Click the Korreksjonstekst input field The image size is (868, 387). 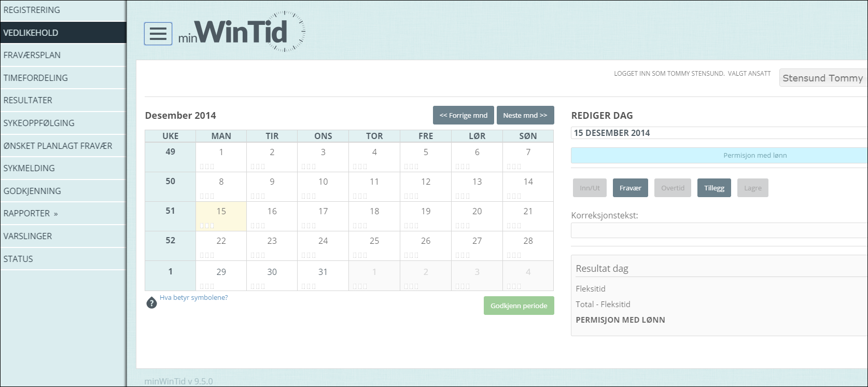tap(719, 230)
